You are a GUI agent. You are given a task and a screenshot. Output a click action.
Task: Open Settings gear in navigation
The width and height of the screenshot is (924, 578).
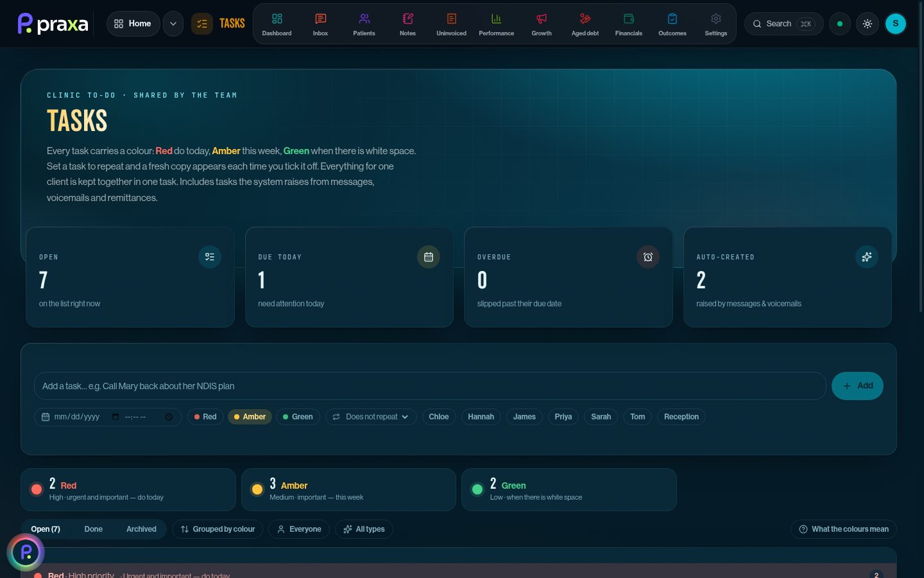pyautogui.click(x=716, y=24)
